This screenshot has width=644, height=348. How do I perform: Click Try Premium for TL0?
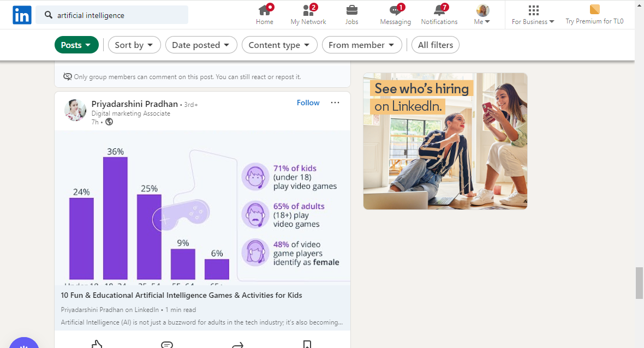coord(594,14)
